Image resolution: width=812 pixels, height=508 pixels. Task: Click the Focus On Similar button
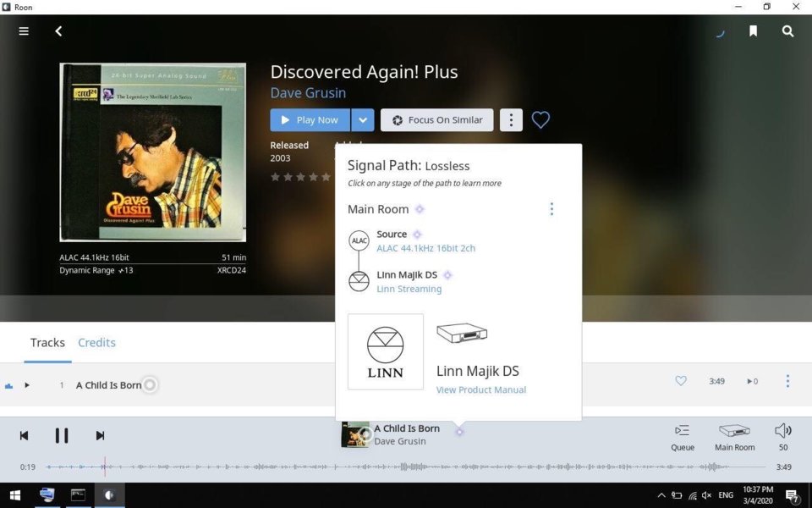coord(436,119)
